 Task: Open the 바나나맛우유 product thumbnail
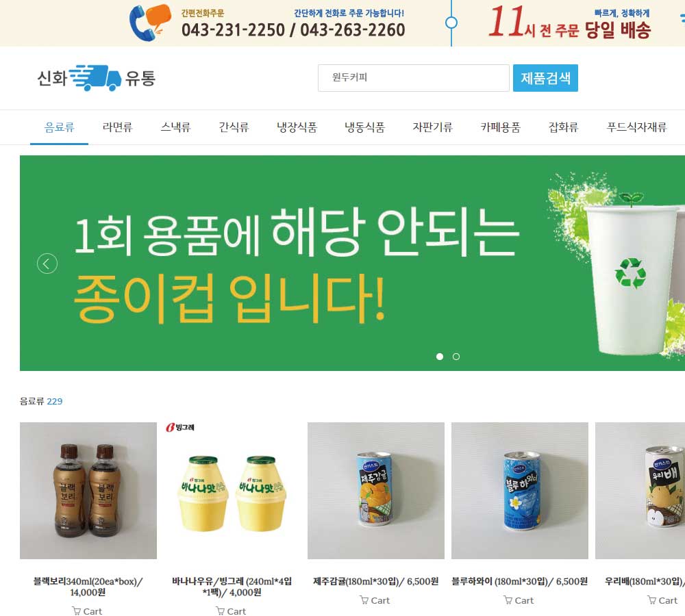(232, 491)
